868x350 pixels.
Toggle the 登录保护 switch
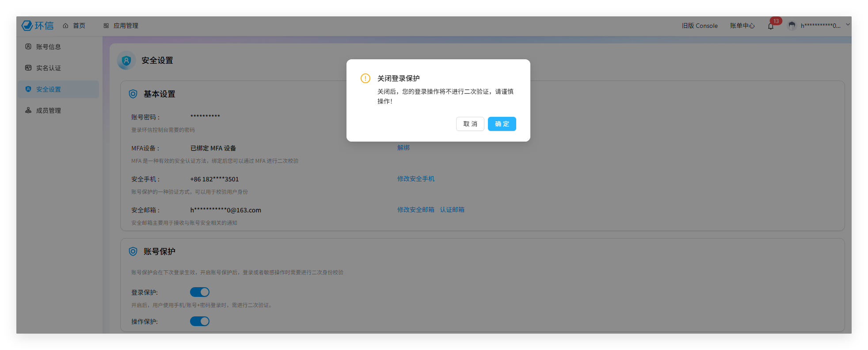click(200, 292)
